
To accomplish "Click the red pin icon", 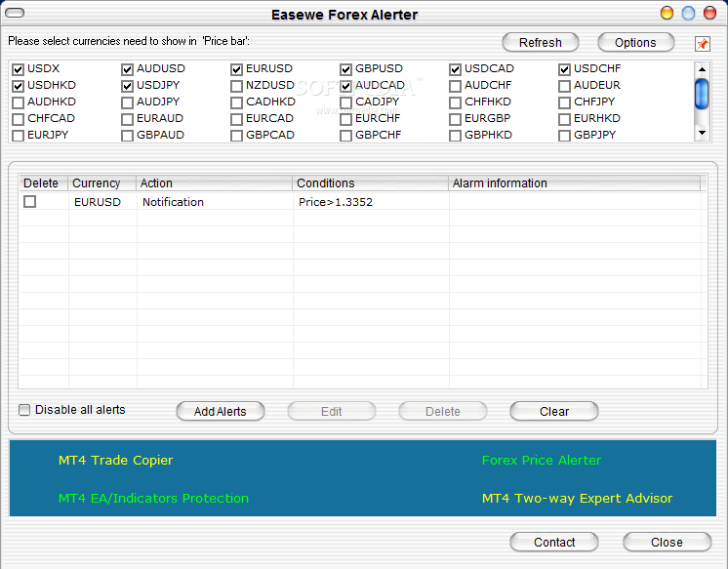I will coord(703,44).
